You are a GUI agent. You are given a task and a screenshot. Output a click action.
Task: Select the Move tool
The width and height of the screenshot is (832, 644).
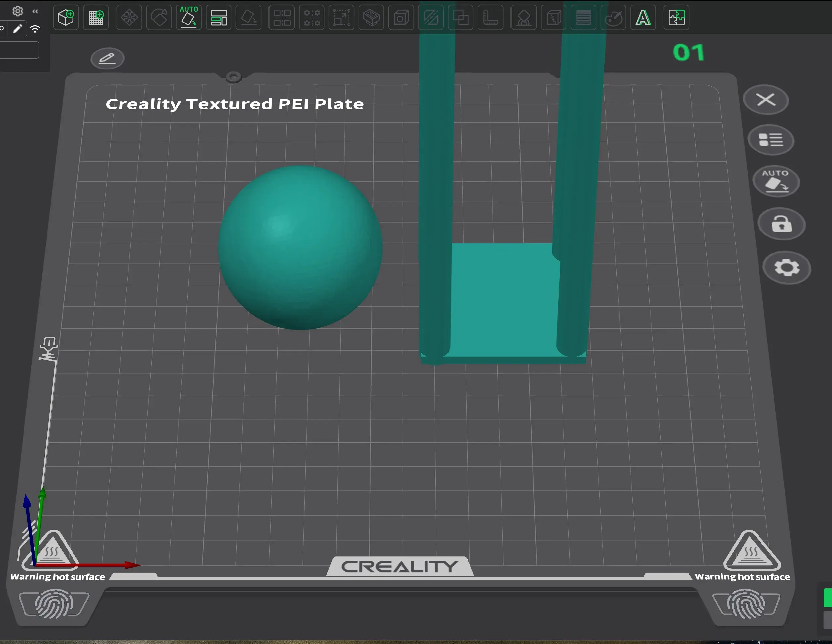(129, 17)
